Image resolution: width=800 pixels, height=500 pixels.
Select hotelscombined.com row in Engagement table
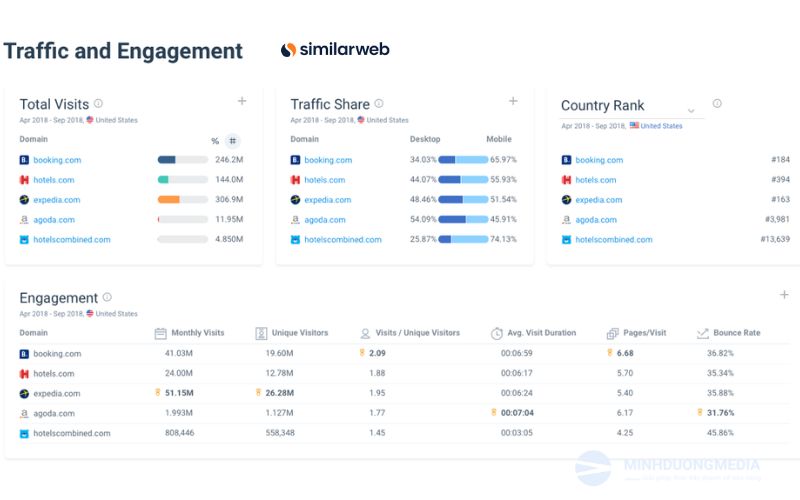(405, 433)
